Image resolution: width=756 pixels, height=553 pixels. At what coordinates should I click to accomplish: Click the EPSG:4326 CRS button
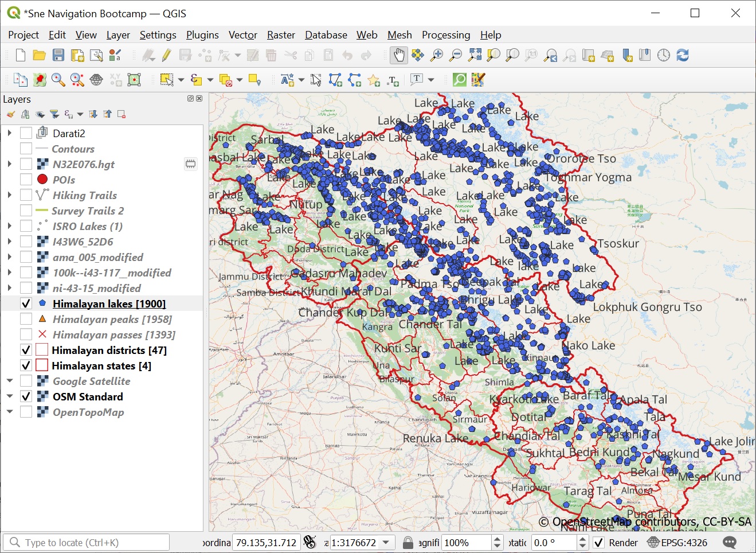(677, 543)
